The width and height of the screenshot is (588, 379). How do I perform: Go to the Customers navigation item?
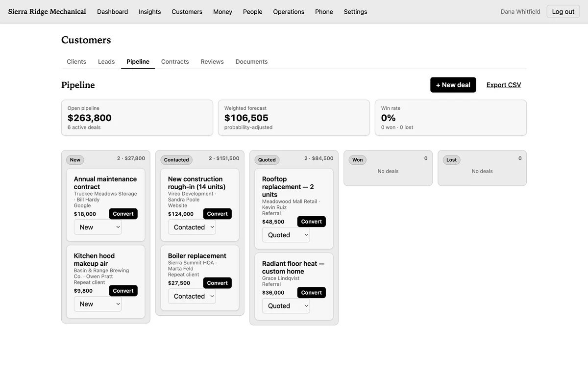(187, 12)
